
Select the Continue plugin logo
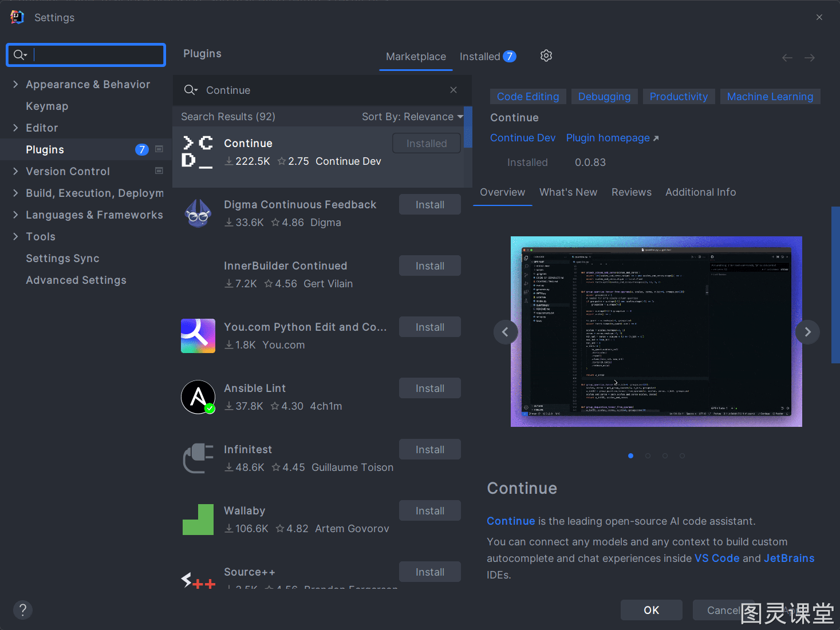(198, 152)
